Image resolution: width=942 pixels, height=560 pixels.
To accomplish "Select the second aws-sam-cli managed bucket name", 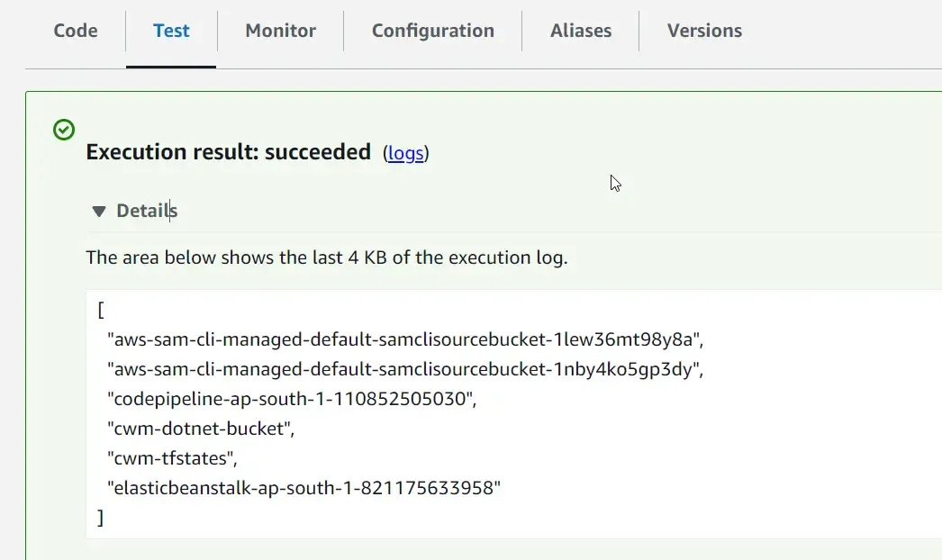I will tap(403, 369).
